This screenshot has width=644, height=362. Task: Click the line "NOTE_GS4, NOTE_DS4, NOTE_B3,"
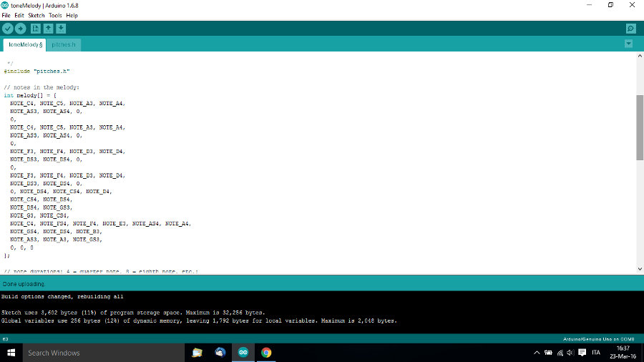click(x=56, y=232)
